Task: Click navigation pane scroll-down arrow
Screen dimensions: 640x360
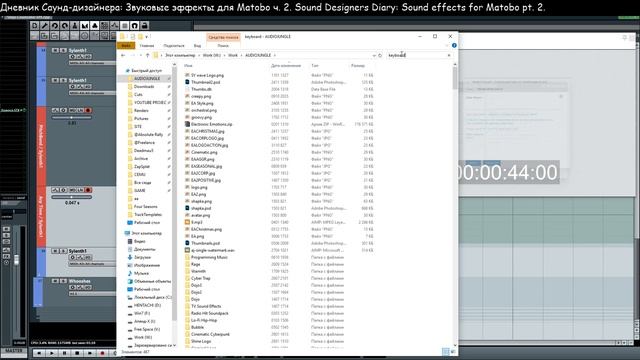Action: [x=174, y=345]
